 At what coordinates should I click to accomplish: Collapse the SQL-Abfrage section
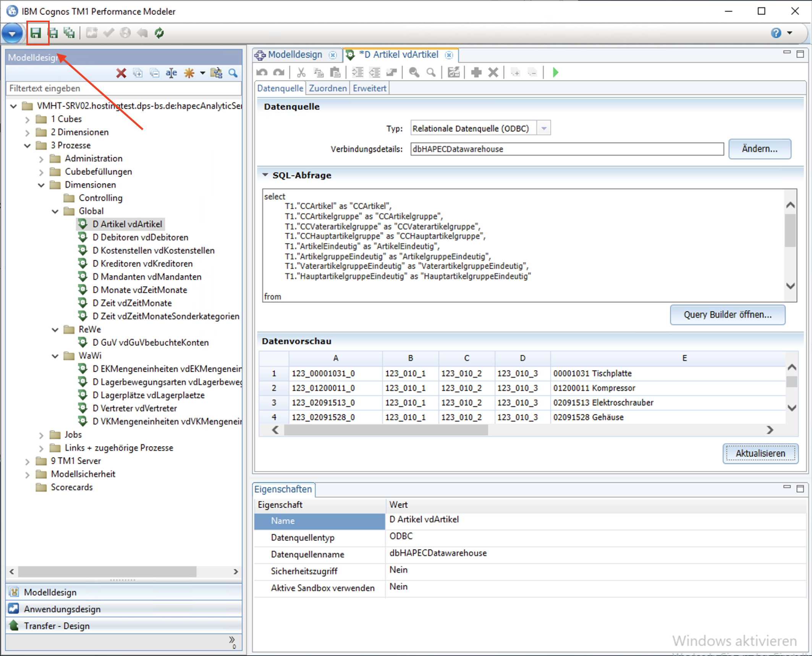pyautogui.click(x=265, y=175)
